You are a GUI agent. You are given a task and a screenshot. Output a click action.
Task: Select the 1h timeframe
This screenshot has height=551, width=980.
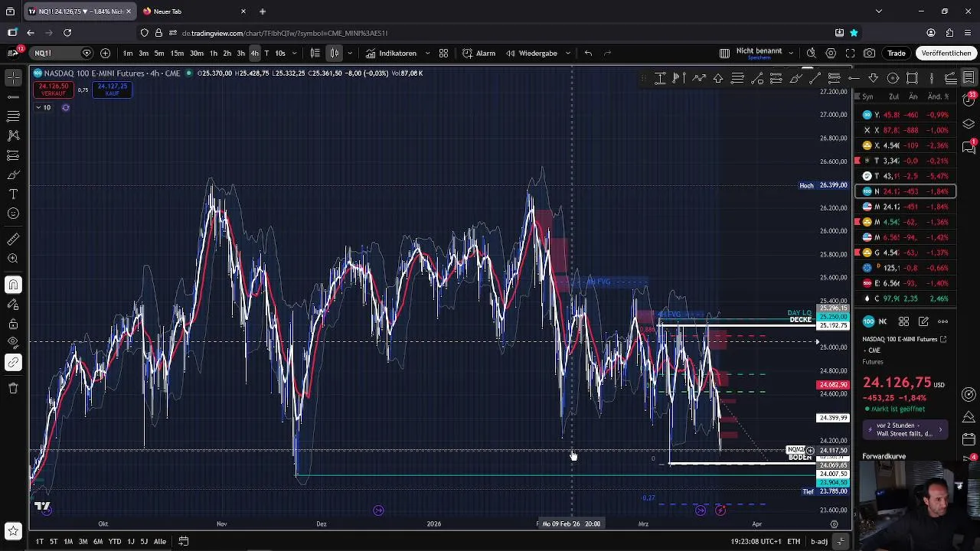(214, 53)
